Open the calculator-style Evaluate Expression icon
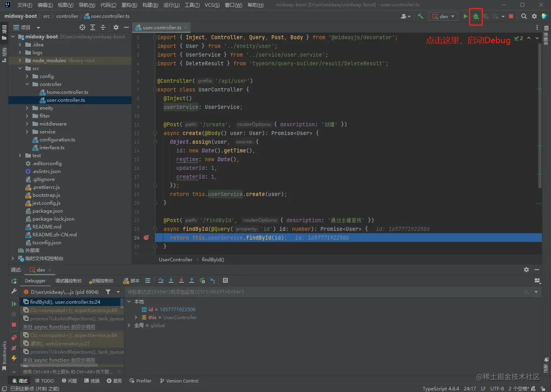The height and width of the screenshot is (392, 551). (225, 280)
